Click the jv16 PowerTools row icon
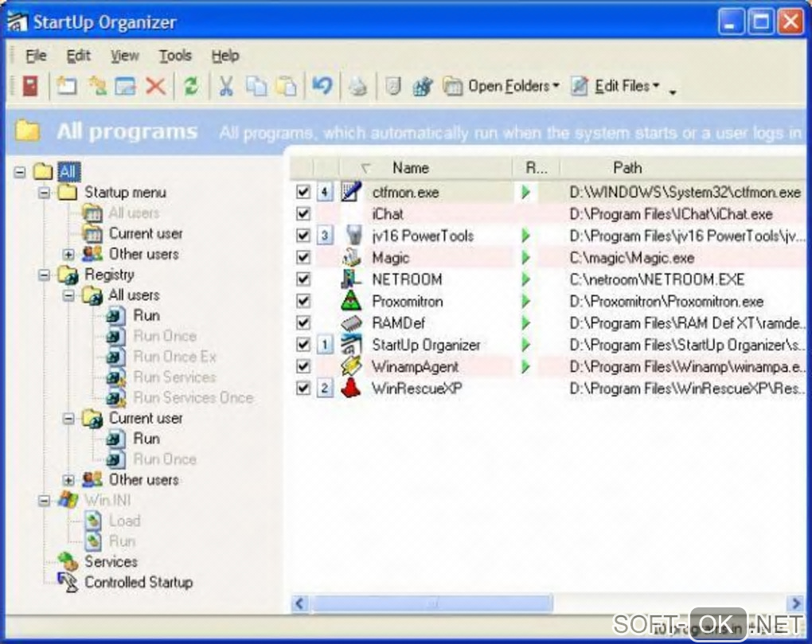The image size is (812, 644). tap(353, 236)
